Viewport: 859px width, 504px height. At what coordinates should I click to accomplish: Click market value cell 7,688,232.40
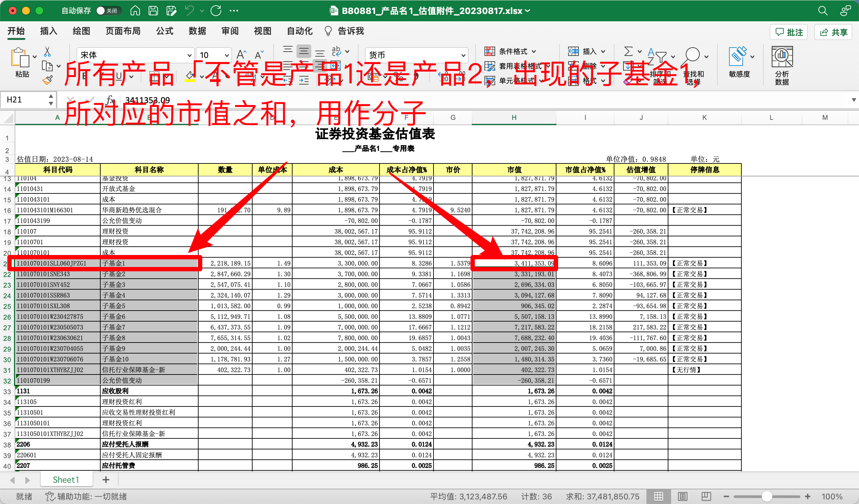coord(514,338)
